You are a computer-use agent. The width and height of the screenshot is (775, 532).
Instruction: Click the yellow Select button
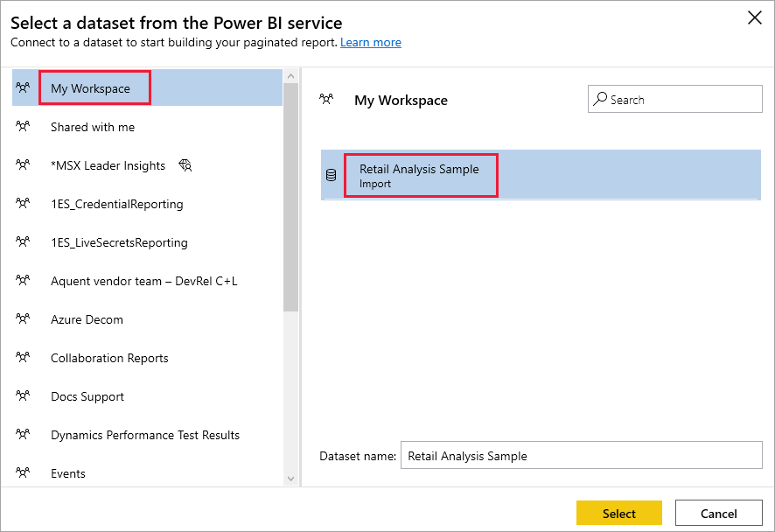point(618,514)
